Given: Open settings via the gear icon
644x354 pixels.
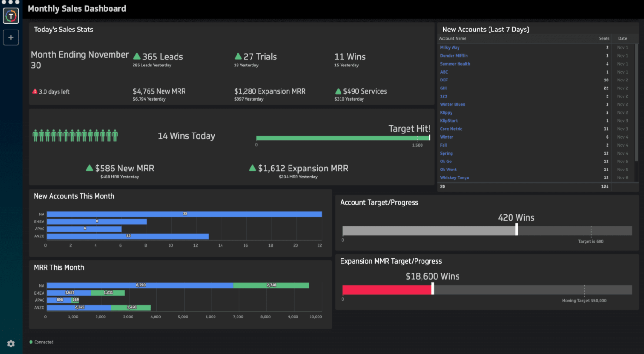Looking at the screenshot, I should coord(11,344).
